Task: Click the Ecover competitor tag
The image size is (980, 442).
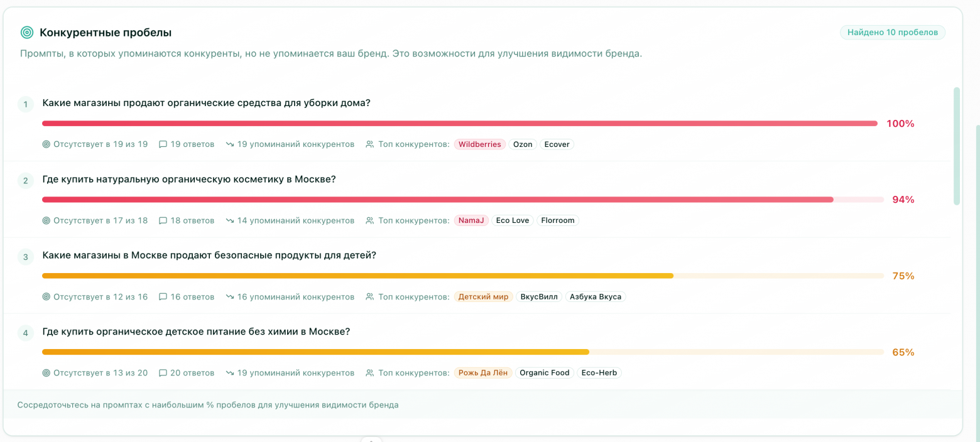Action: (x=557, y=144)
